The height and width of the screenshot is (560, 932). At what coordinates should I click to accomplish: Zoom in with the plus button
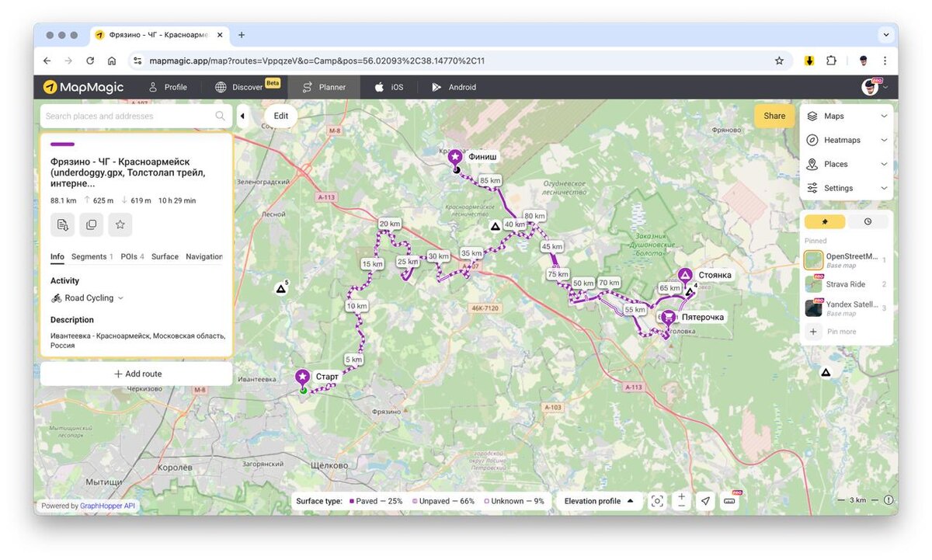click(681, 496)
